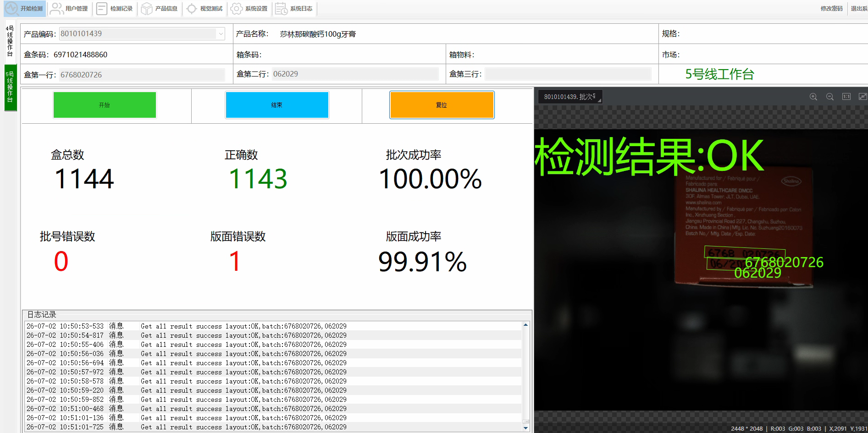Open 系统日志 system log
The height and width of the screenshot is (433, 868).
(x=294, y=9)
